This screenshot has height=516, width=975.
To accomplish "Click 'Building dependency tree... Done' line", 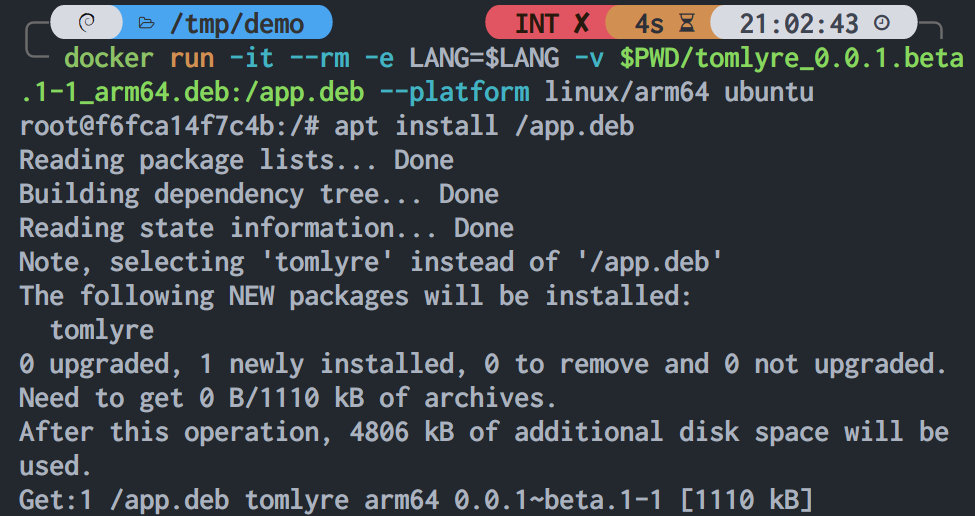I will coord(259,194).
